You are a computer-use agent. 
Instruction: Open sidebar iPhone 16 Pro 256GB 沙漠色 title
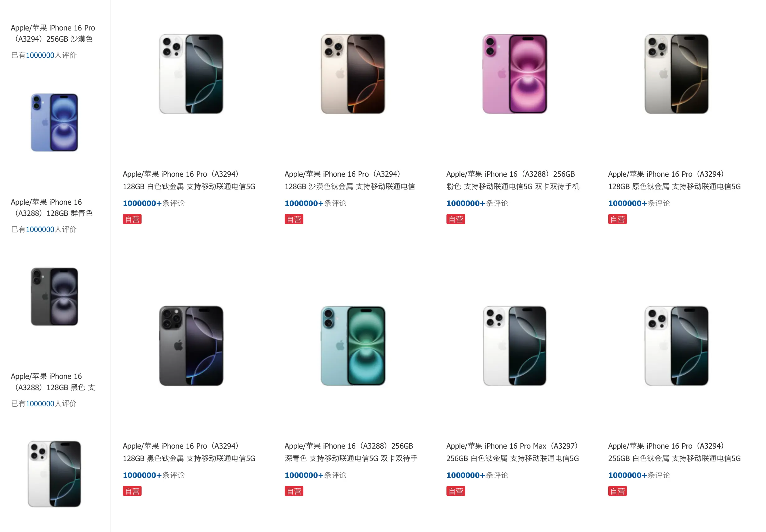(53, 33)
